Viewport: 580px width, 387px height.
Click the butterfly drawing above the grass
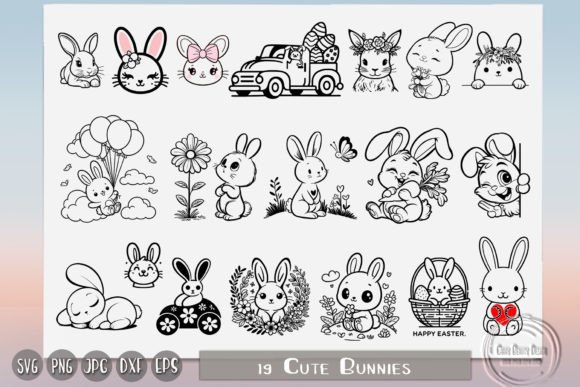[344, 149]
